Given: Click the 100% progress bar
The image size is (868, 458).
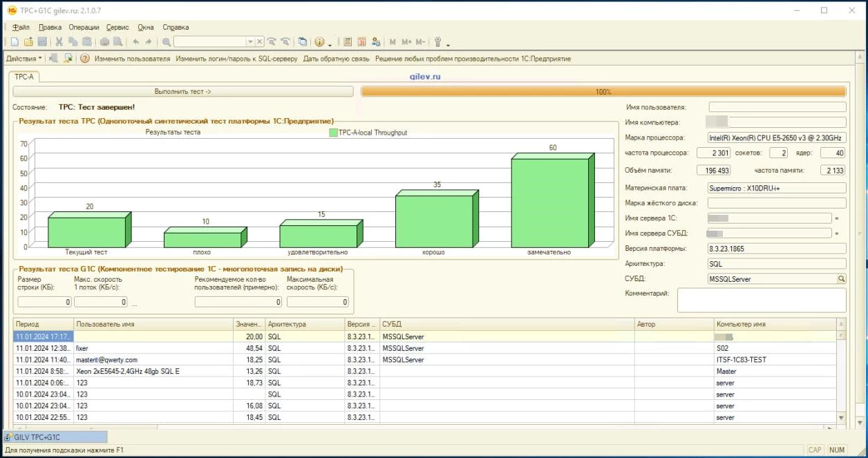Looking at the screenshot, I should pyautogui.click(x=603, y=91).
